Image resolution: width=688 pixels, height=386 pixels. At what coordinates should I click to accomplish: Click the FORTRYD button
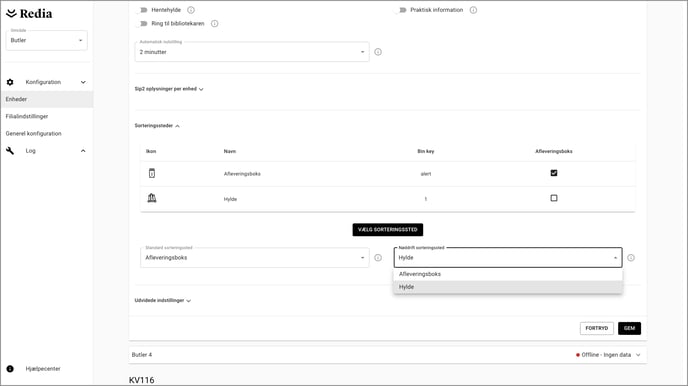[597, 328]
